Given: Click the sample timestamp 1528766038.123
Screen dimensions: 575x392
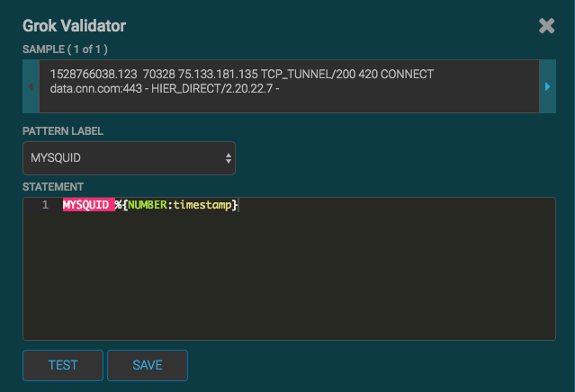Looking at the screenshot, I should (94, 75).
